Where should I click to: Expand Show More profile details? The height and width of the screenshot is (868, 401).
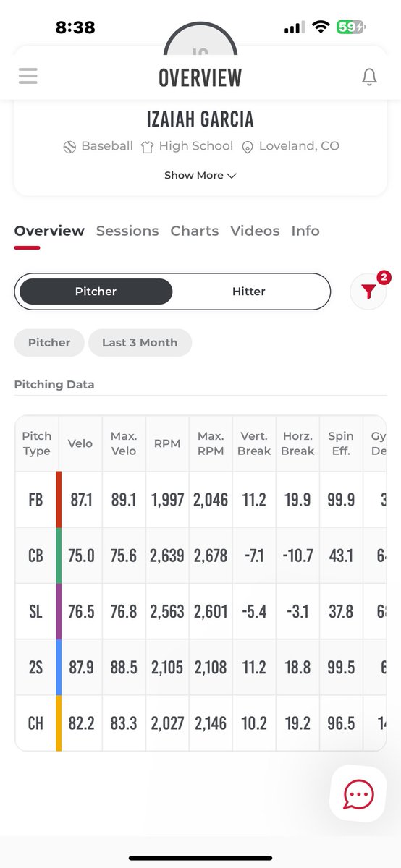coord(200,175)
